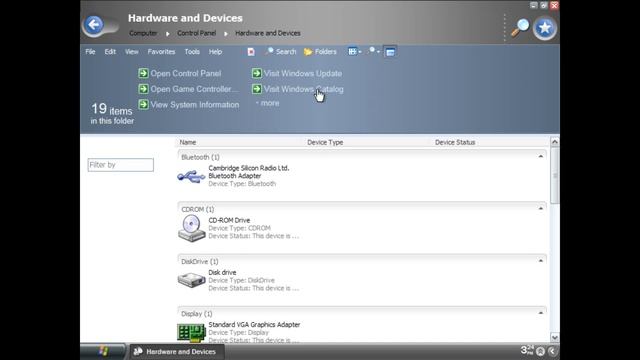Sort by Device Status column header
This screenshot has width=640, height=360.
pyautogui.click(x=455, y=142)
